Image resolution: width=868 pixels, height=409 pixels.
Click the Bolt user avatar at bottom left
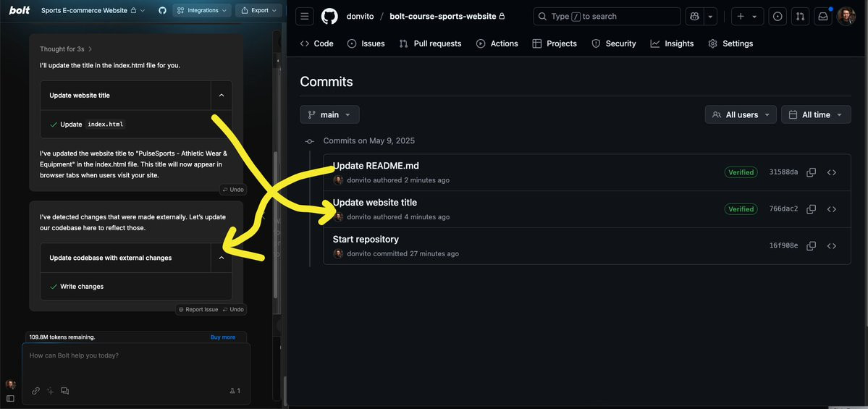pyautogui.click(x=10, y=384)
